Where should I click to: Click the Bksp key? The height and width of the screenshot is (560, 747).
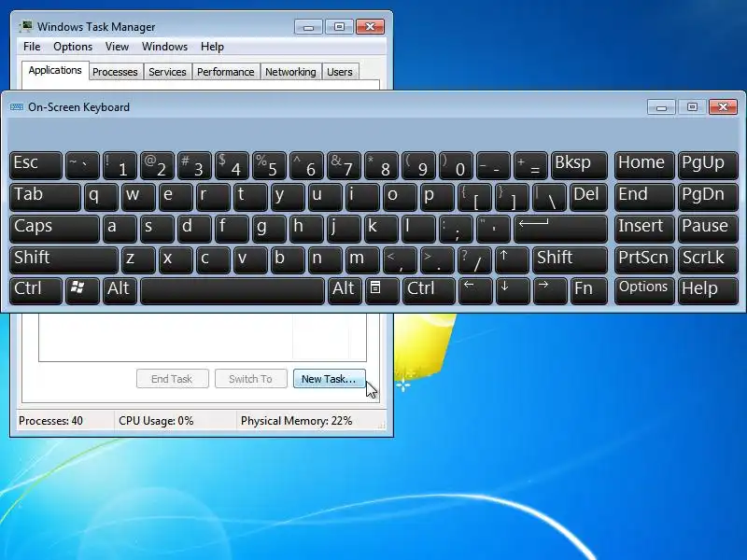[x=579, y=165]
